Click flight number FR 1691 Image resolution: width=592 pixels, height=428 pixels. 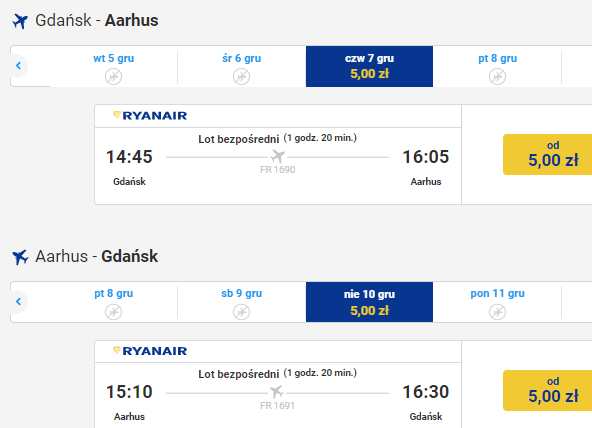tap(277, 406)
